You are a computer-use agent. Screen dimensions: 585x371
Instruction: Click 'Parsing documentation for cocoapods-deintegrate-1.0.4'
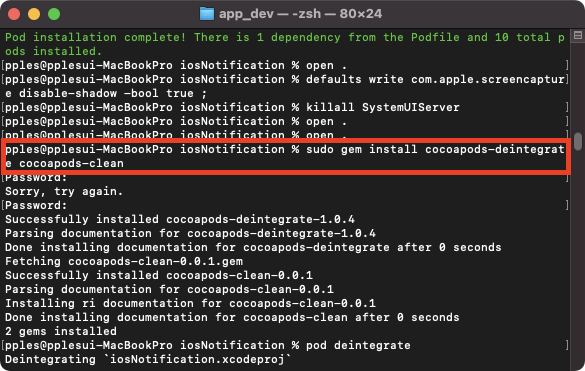click(190, 234)
